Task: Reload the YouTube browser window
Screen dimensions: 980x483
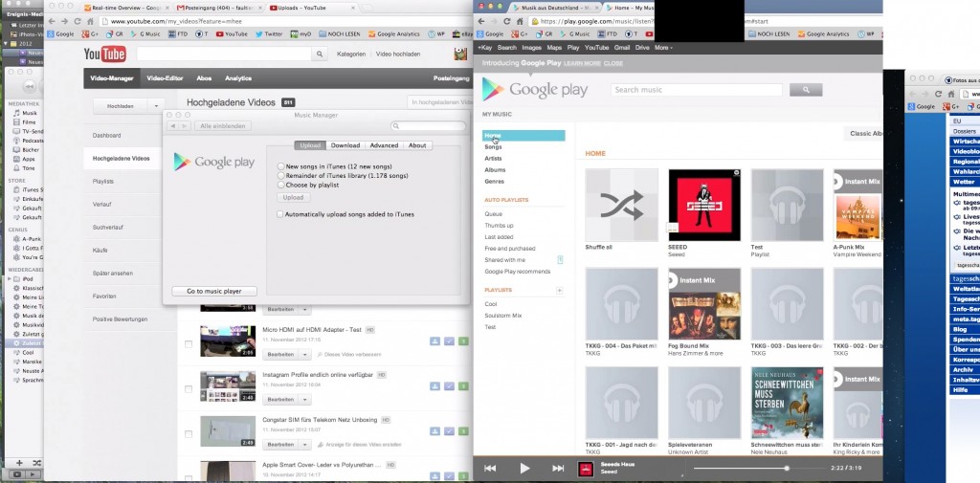Action: point(77,21)
